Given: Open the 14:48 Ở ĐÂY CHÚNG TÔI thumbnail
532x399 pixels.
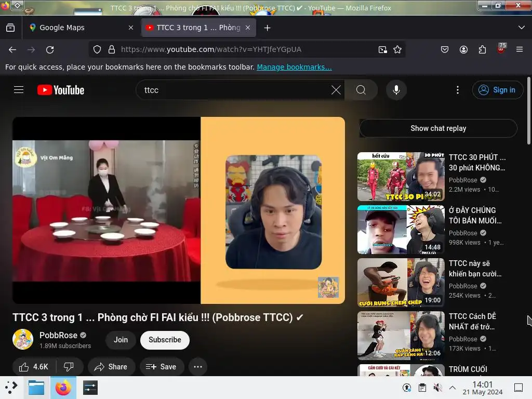Looking at the screenshot, I should (x=401, y=230).
